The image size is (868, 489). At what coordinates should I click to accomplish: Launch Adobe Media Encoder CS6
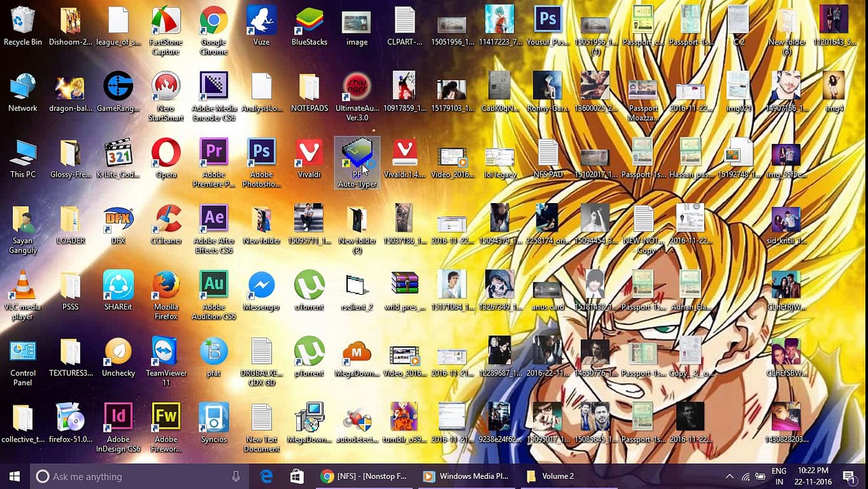click(x=213, y=97)
